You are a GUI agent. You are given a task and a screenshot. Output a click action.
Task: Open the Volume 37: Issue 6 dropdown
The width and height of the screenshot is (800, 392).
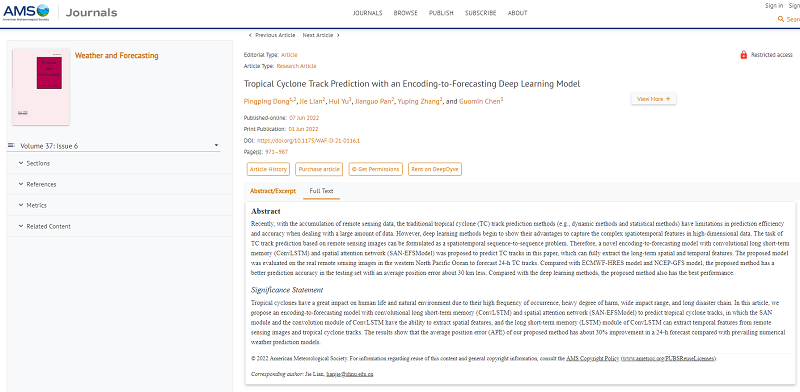click(x=114, y=146)
